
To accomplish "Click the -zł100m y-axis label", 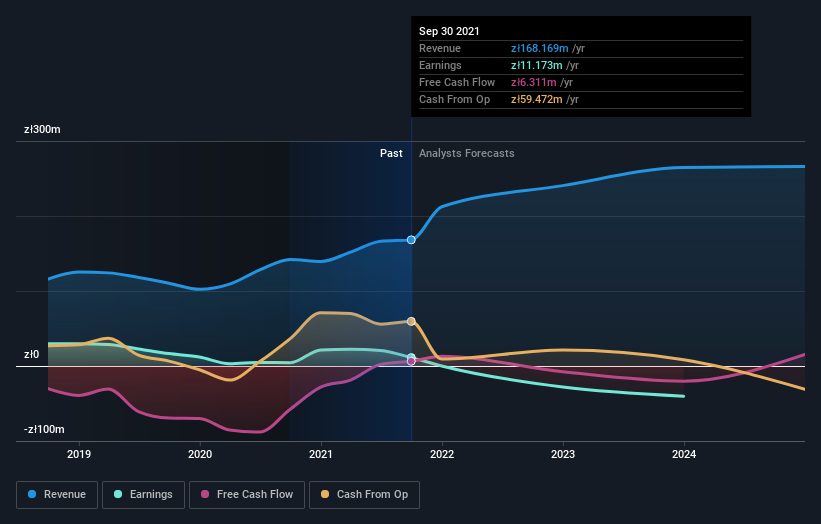I will point(44,429).
